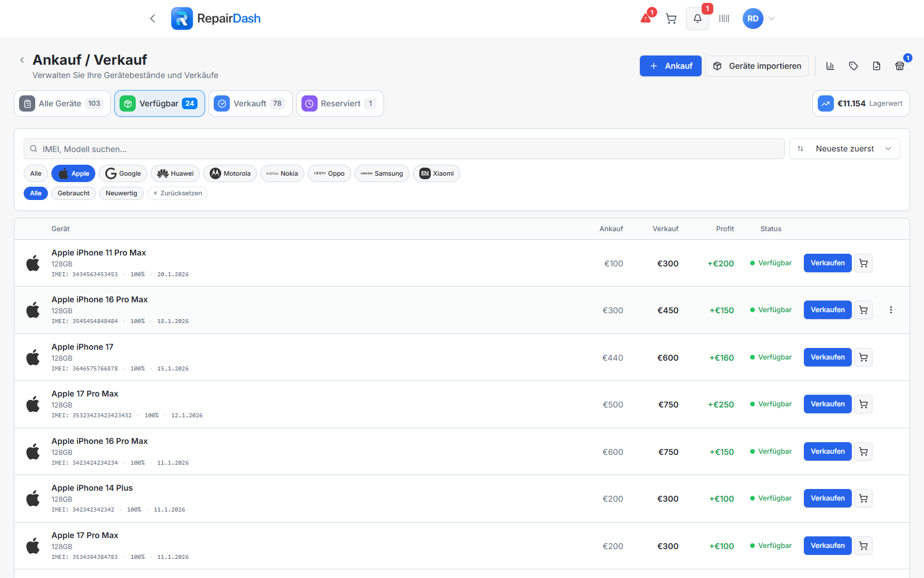Click the IMEI, Modell search field

(404, 149)
